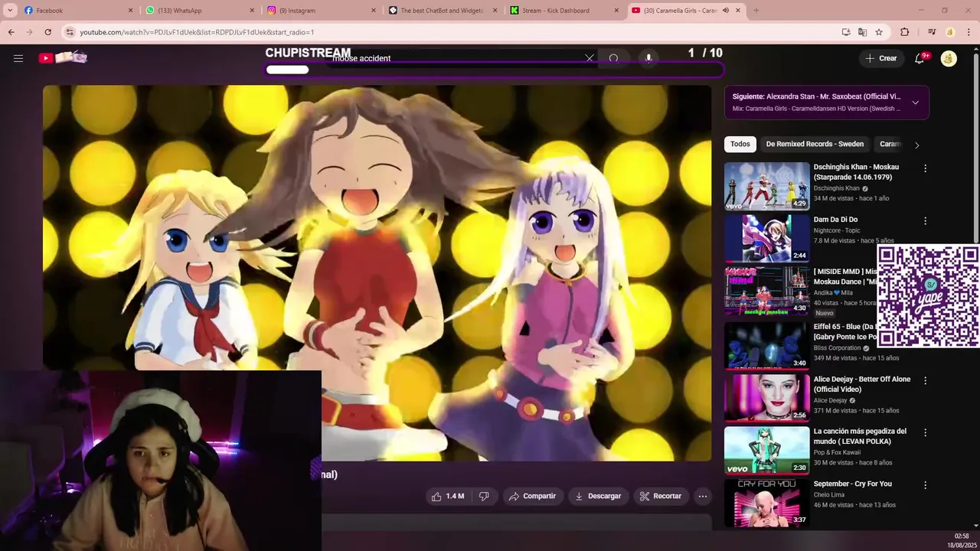Switch to the WhatsApp tab
The height and width of the screenshot is (551, 980).
200,11
